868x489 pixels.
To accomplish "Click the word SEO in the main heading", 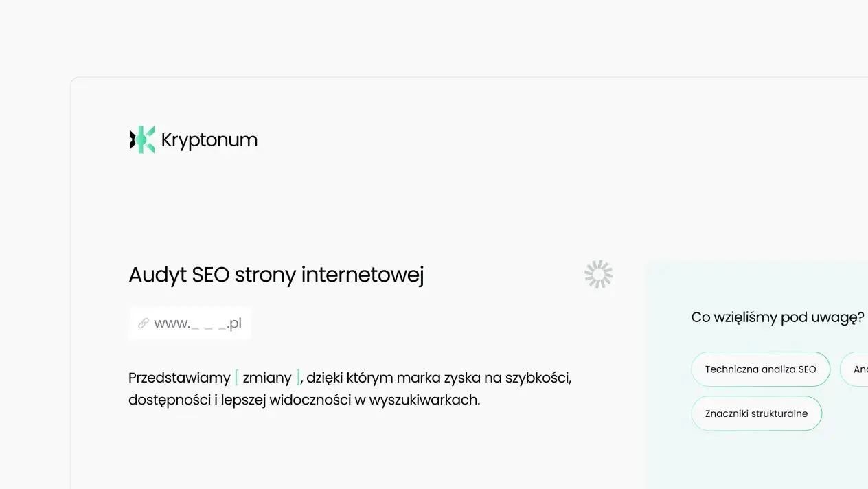I will coord(211,275).
